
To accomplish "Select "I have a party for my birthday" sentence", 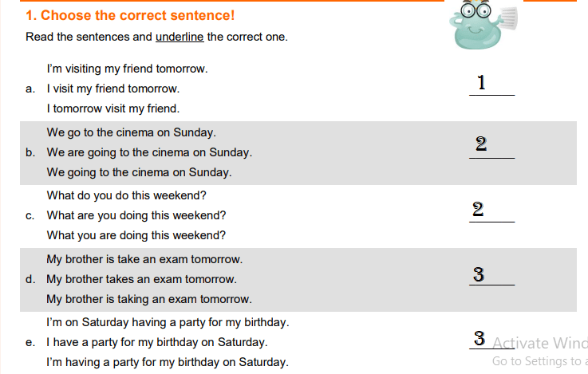I will click(156, 343).
